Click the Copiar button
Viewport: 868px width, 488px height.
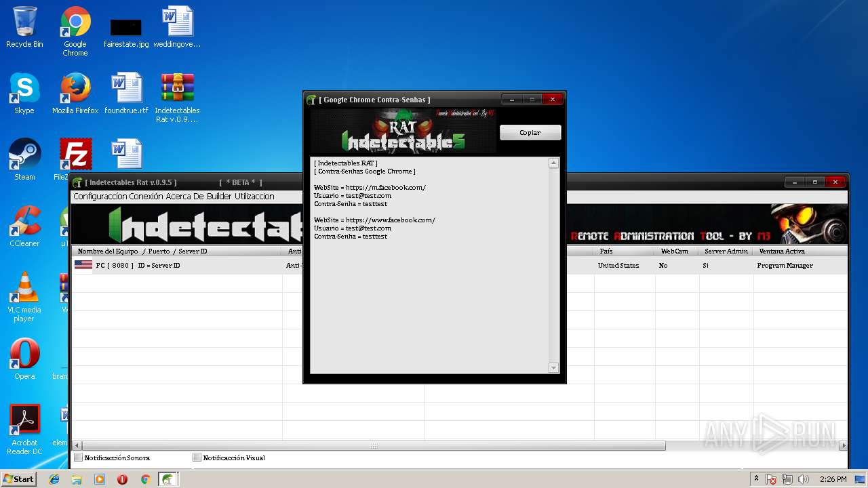click(x=530, y=133)
